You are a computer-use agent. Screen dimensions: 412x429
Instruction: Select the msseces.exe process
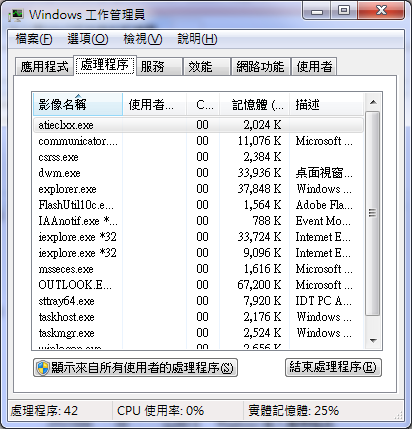(198, 269)
